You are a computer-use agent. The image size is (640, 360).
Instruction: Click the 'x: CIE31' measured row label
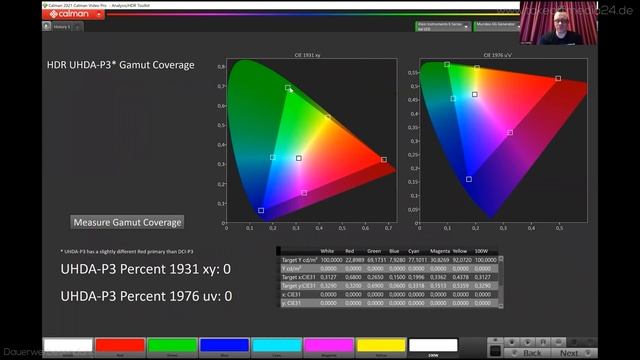(x=291, y=294)
